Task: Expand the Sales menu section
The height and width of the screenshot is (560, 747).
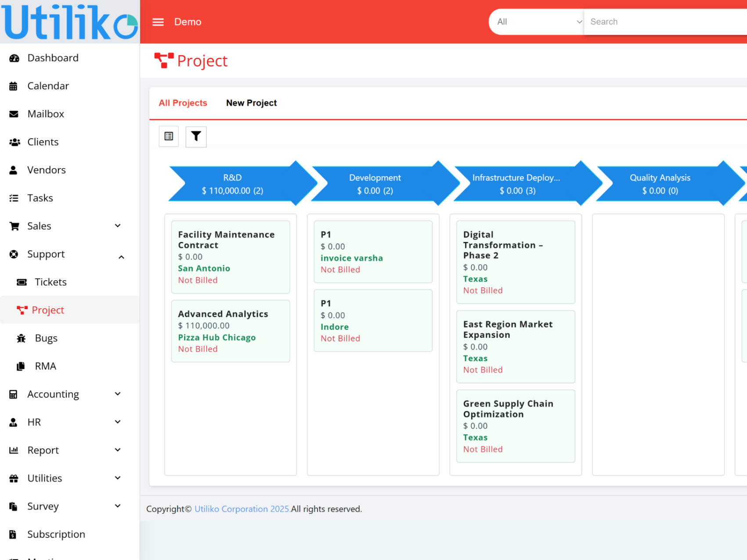Action: point(118,226)
